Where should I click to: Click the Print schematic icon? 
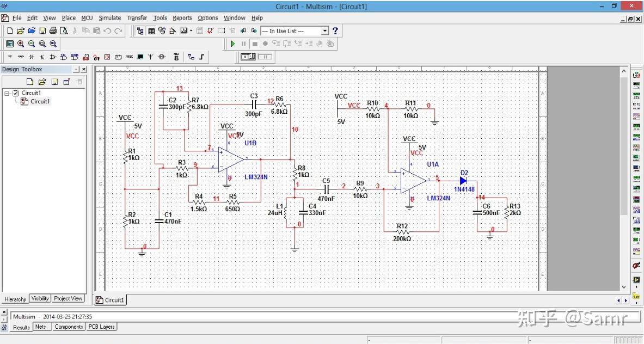click(52, 30)
